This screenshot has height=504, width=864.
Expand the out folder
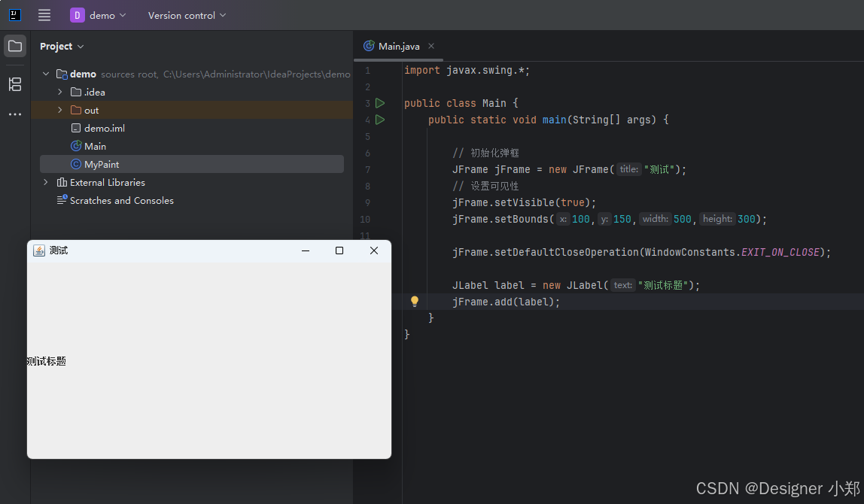point(60,110)
